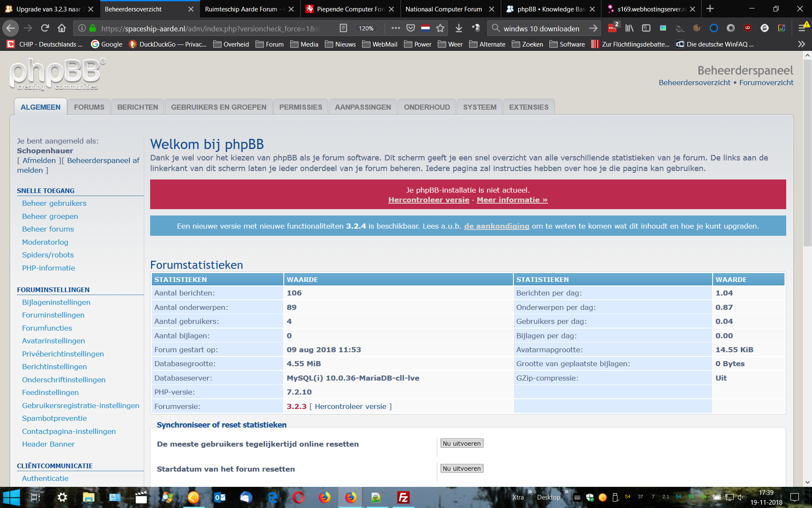This screenshot has width=812, height=508.
Task: Run reset of most users online
Action: [x=462, y=443]
